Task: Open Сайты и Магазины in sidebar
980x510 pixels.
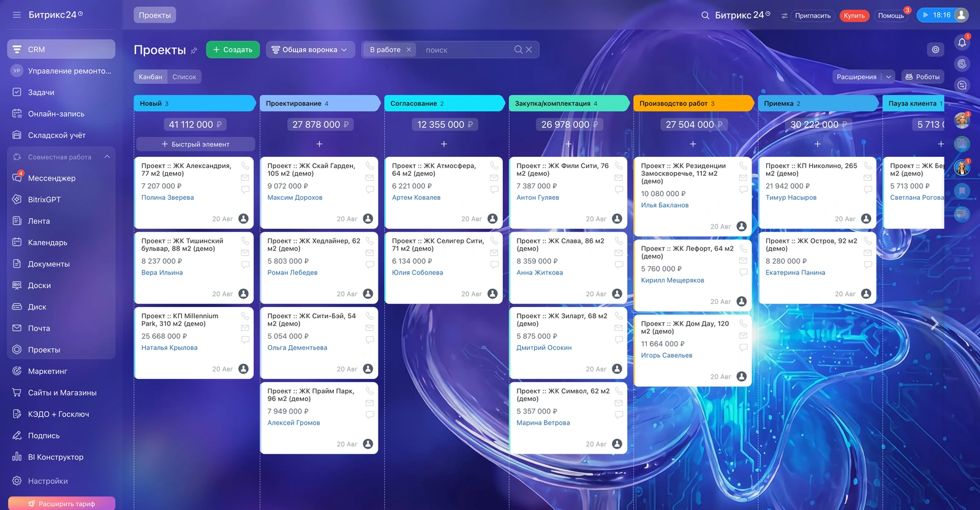Action: pyautogui.click(x=61, y=393)
